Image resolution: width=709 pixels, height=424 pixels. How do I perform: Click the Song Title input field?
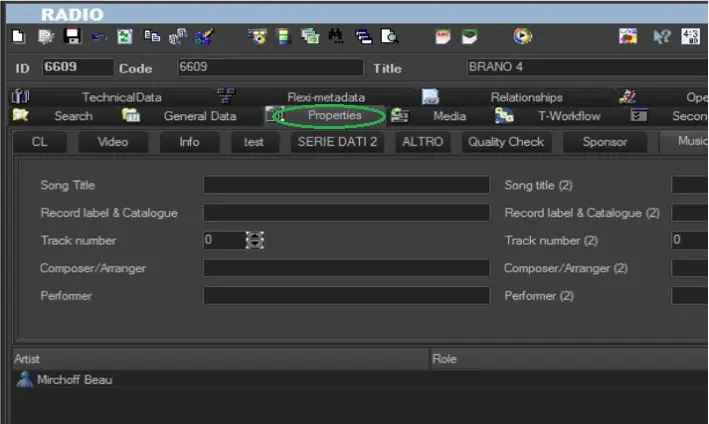click(x=346, y=185)
